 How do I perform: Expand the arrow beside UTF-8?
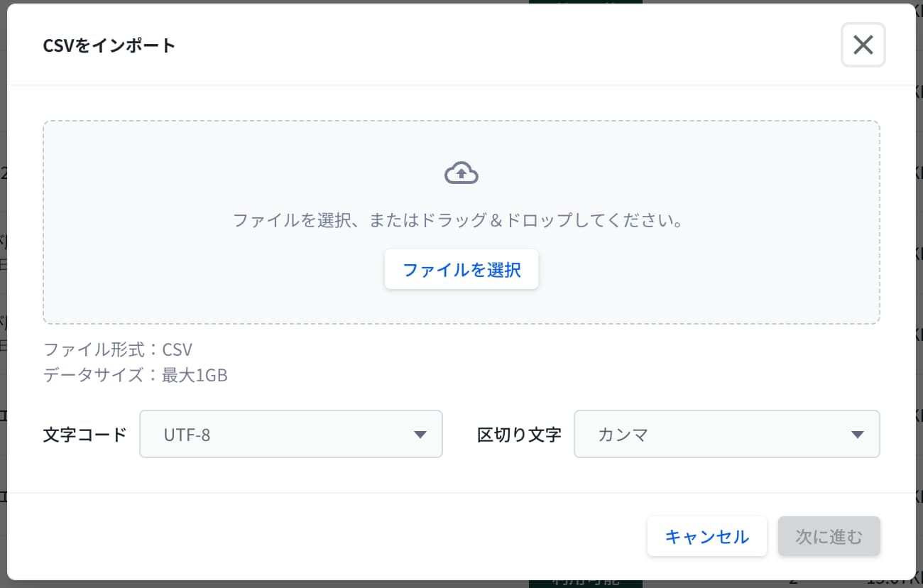[x=420, y=435]
